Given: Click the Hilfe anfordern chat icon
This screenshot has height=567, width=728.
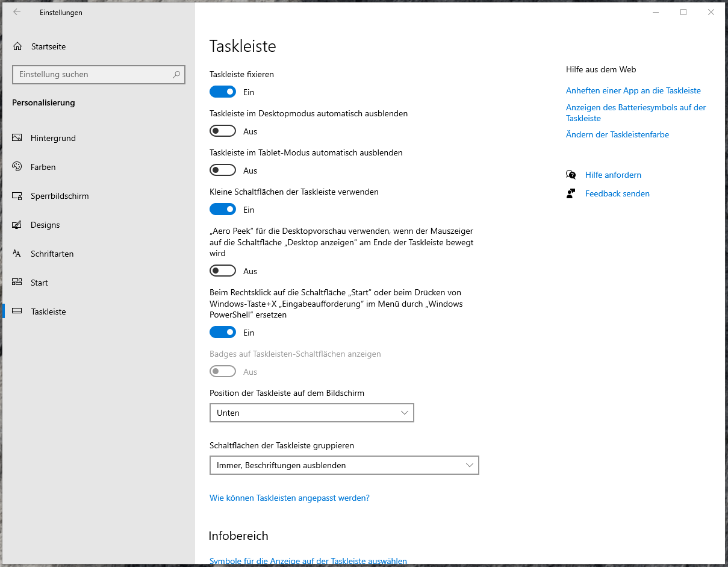Looking at the screenshot, I should point(571,175).
